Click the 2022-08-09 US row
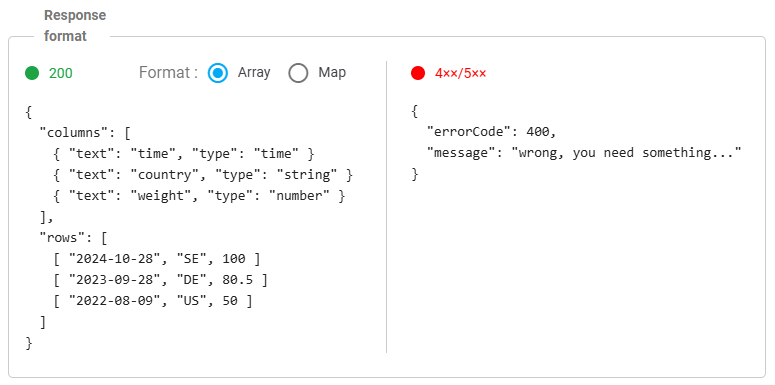 point(153,301)
